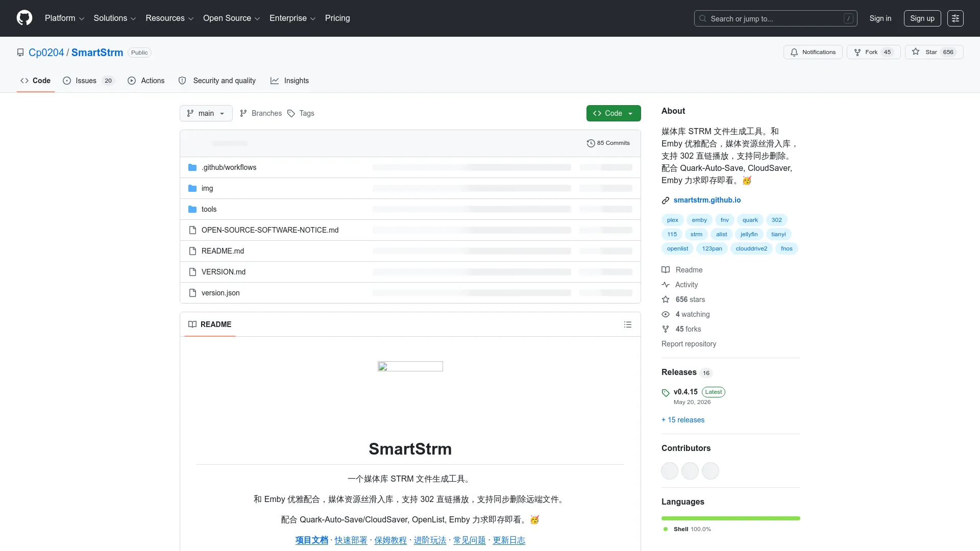Open the 快速部署 link in README

tap(351, 540)
